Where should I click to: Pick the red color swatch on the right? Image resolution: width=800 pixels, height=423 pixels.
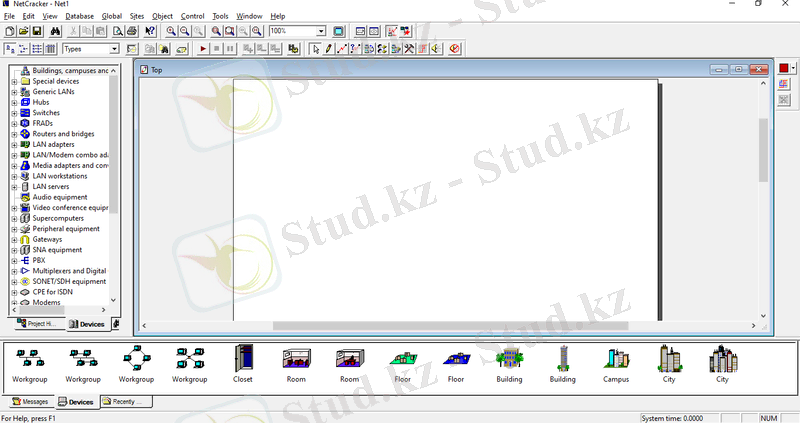(x=784, y=68)
